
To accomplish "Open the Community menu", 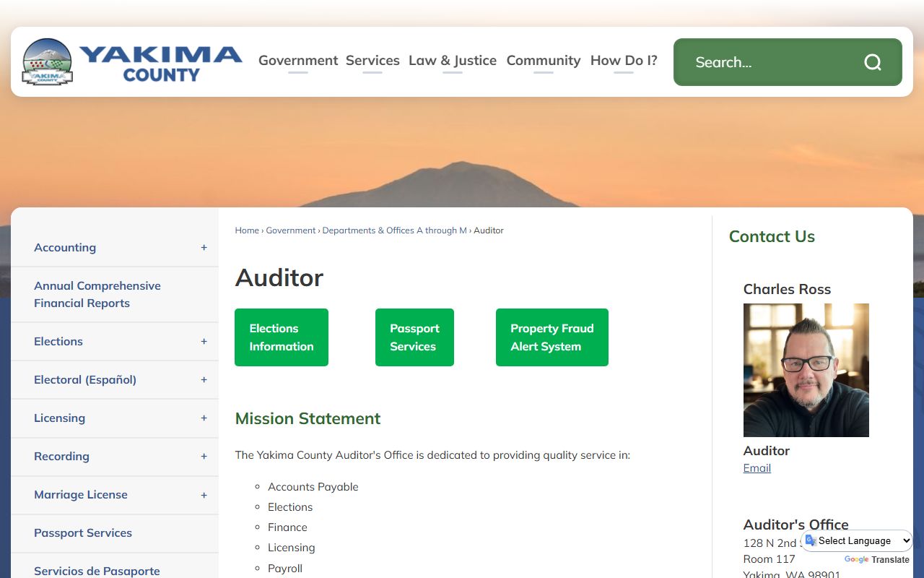I will [544, 61].
